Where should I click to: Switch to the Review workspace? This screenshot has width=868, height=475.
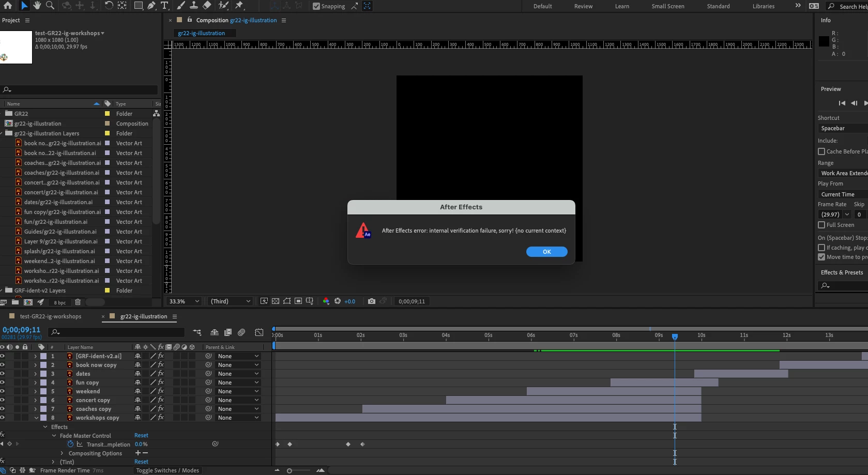(583, 6)
